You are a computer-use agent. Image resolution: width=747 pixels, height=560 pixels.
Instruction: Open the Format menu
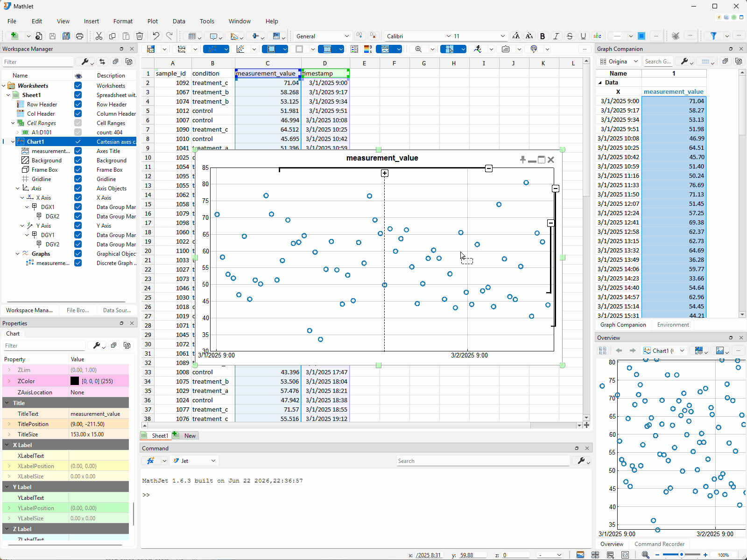[123, 21]
